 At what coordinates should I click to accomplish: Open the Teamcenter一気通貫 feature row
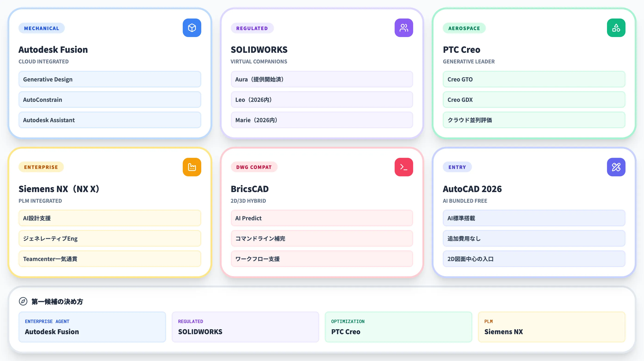pyautogui.click(x=109, y=259)
